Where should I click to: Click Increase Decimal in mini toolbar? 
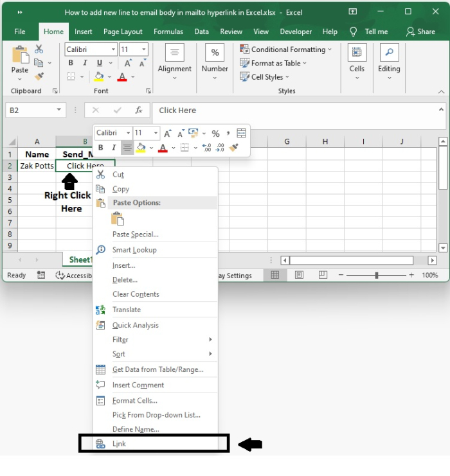coord(206,148)
